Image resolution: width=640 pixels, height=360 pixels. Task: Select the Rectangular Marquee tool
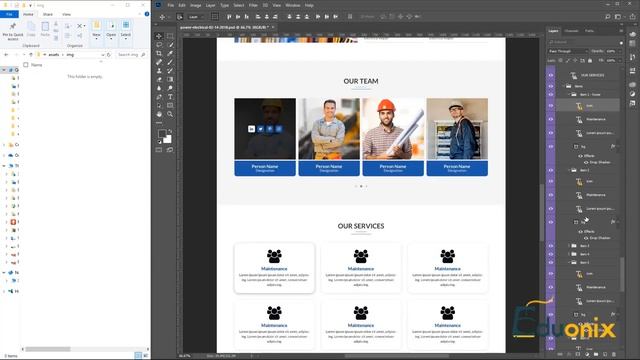[170, 36]
